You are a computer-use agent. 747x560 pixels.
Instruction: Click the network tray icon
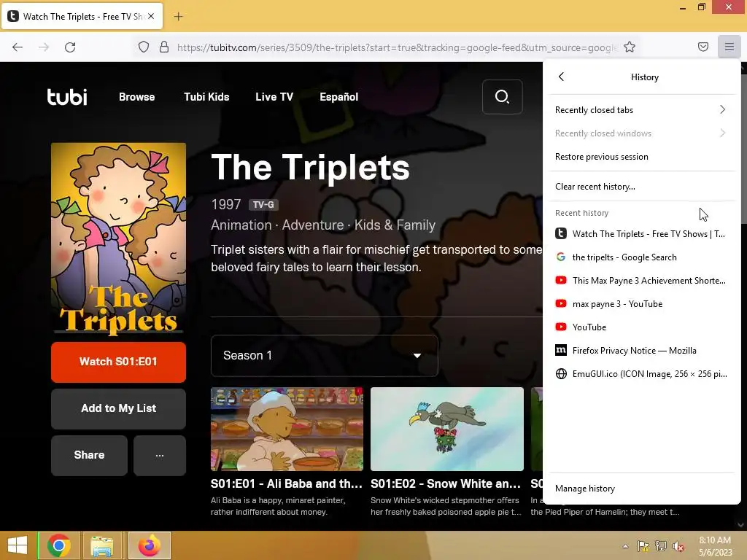click(x=661, y=546)
